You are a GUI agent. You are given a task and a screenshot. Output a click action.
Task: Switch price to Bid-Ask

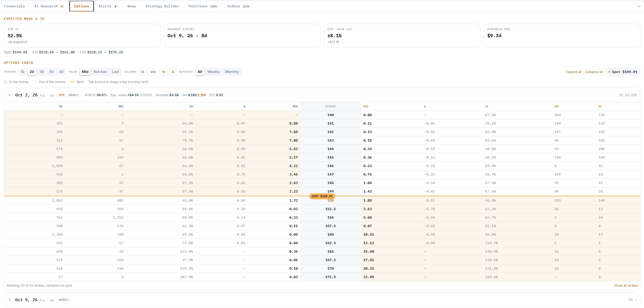coord(100,72)
